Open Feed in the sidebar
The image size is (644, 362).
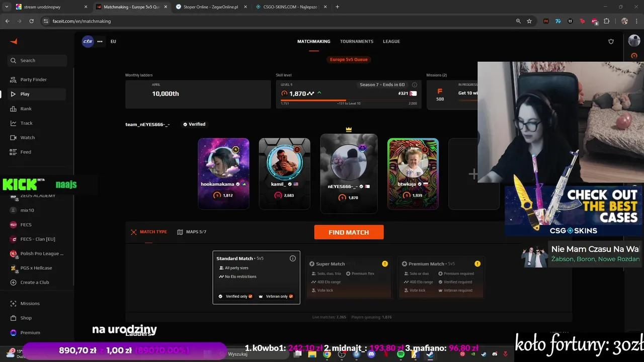pyautogui.click(x=38, y=152)
